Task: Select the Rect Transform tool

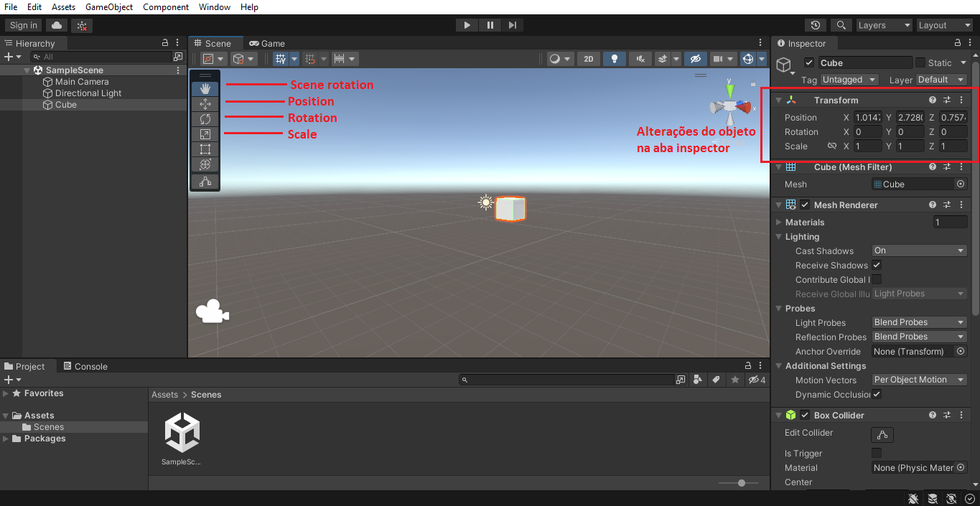Action: click(205, 149)
